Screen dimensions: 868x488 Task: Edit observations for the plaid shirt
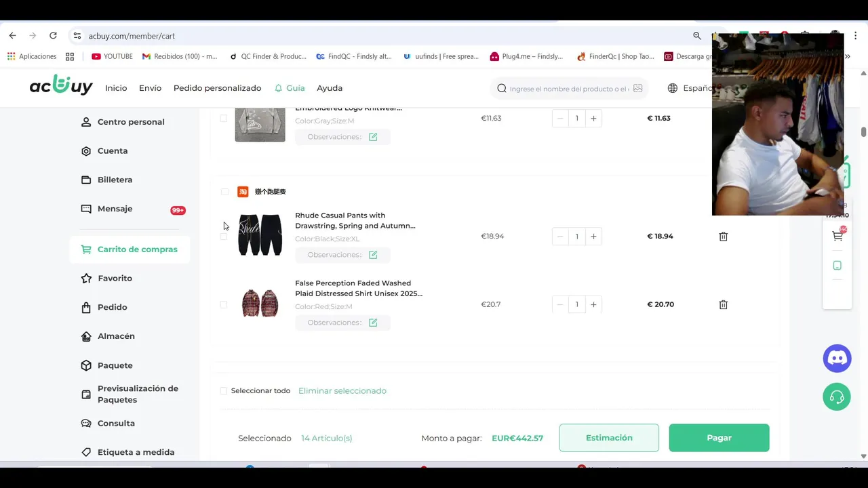(x=373, y=323)
